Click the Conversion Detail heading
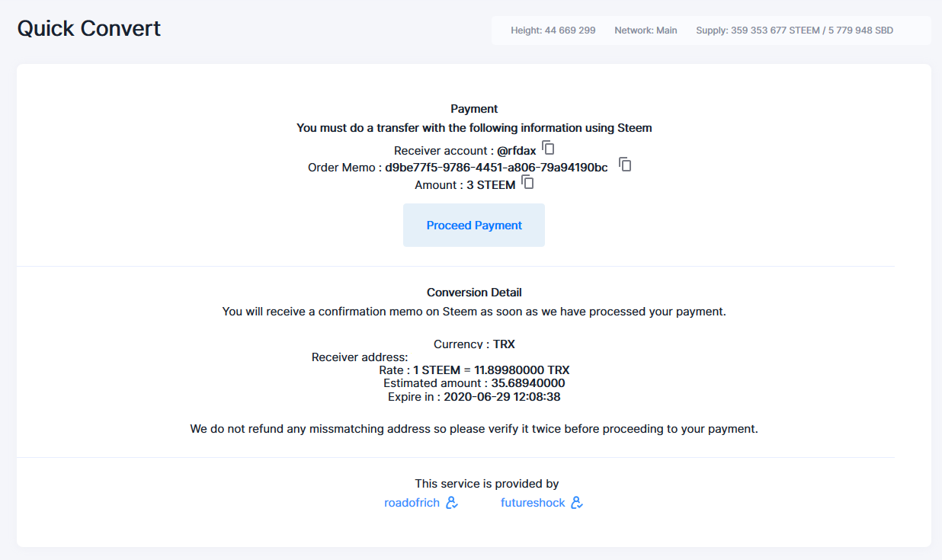This screenshot has height=560, width=942. coord(474,293)
